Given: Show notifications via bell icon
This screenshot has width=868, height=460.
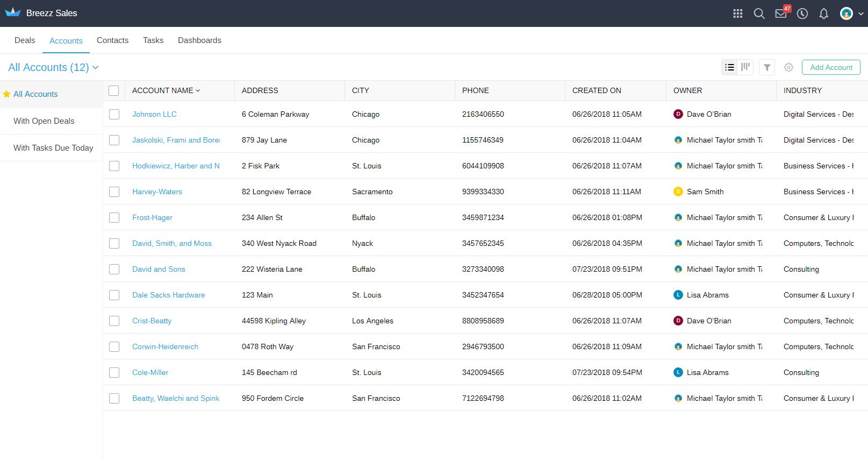Looking at the screenshot, I should (823, 13).
